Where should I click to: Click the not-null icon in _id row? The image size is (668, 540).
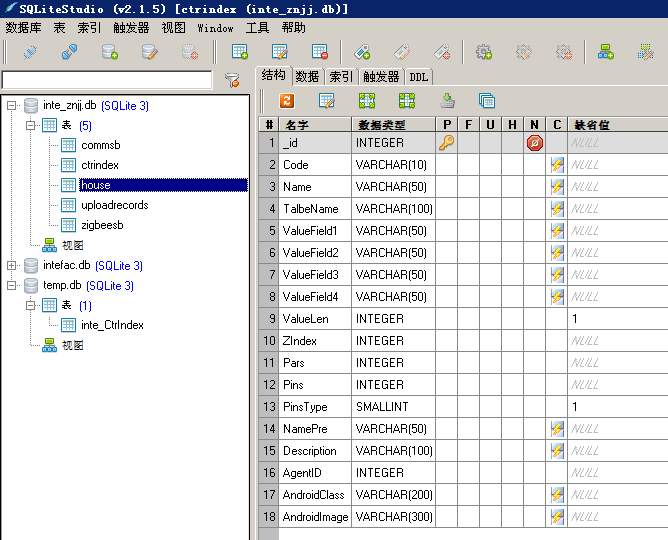pos(535,143)
